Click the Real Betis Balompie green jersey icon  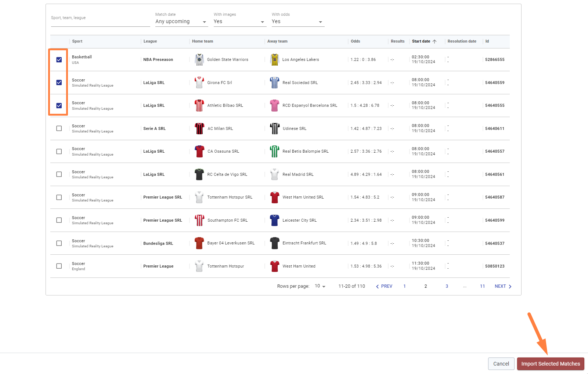275,151
